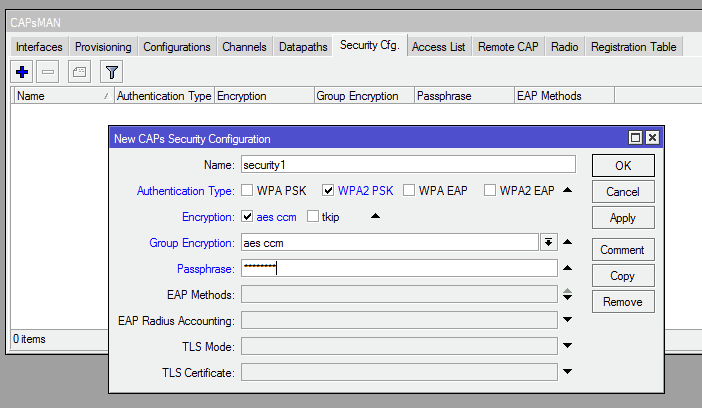Image resolution: width=702 pixels, height=408 pixels.
Task: Open the Access List tab
Action: pyautogui.click(x=438, y=46)
